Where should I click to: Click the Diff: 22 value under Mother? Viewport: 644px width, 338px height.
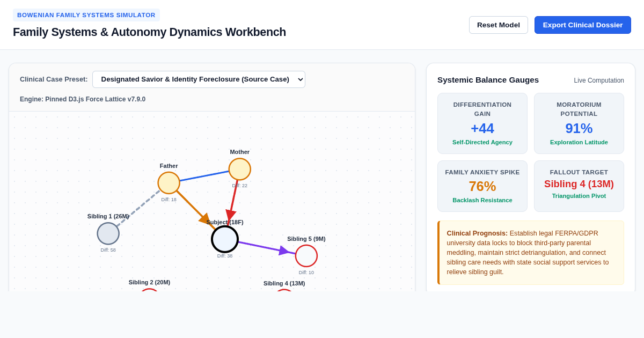coord(240,186)
